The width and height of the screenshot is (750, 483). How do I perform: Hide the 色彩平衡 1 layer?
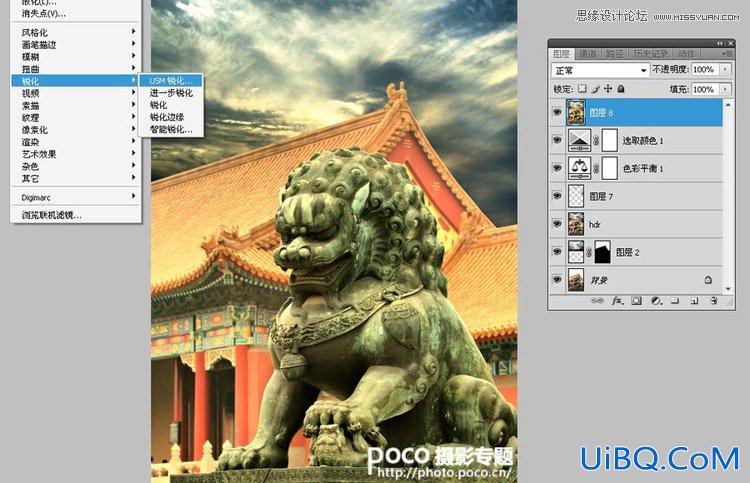click(x=557, y=168)
